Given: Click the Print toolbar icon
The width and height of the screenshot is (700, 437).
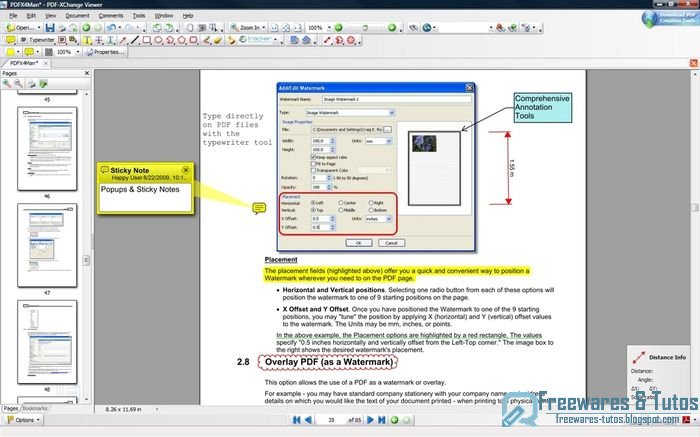Looking at the screenshot, I should coord(62,28).
